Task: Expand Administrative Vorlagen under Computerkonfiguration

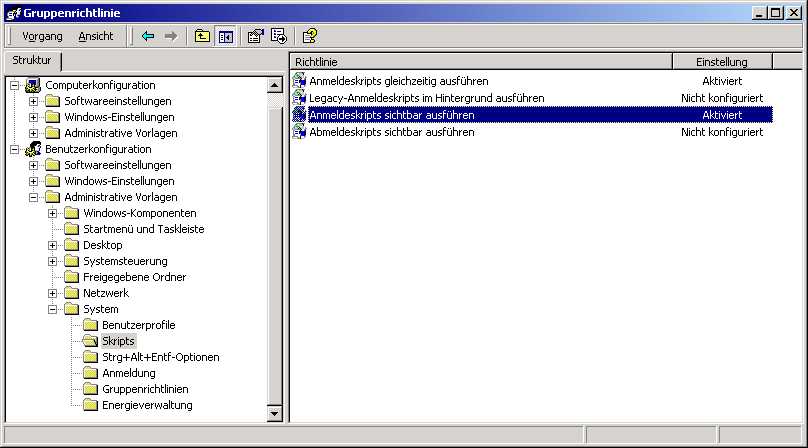Action: 33,133
